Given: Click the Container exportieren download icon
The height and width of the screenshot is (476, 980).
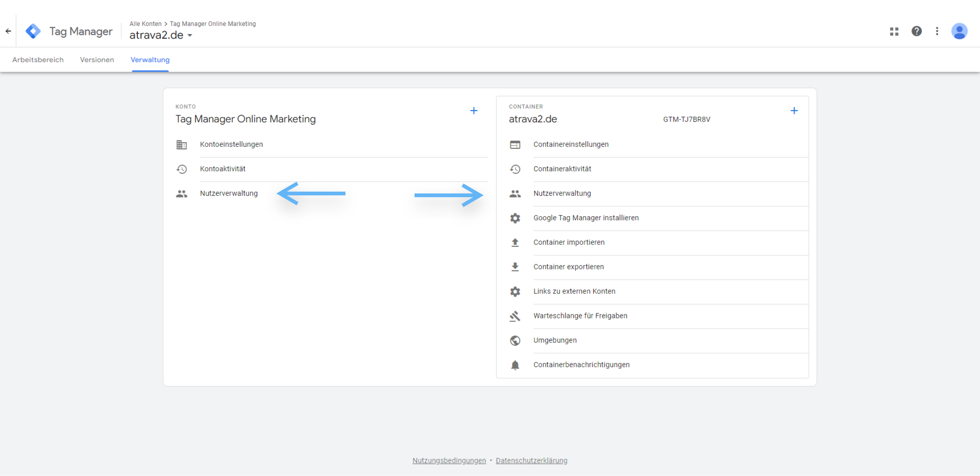Looking at the screenshot, I should pyautogui.click(x=515, y=267).
